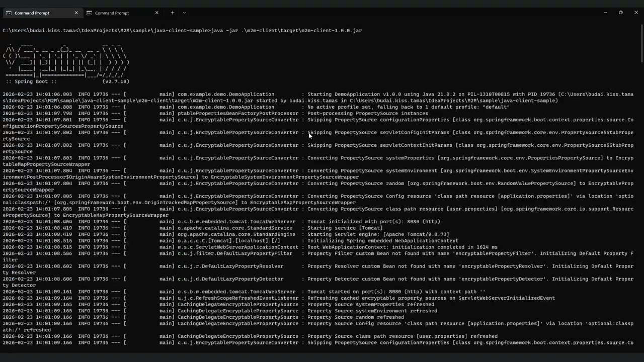644x362 pixels.
Task: Click 'Tomcat started on port(s): 8080' message
Action: 396,292
